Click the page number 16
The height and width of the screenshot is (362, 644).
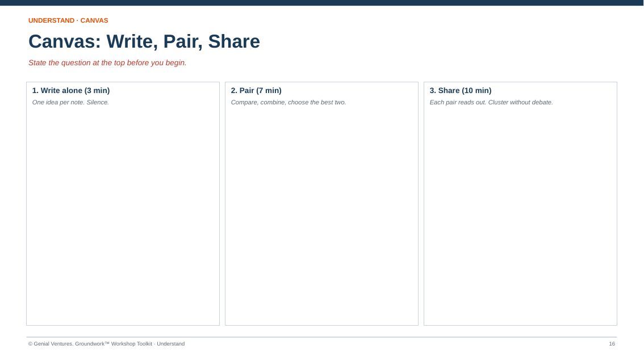click(612, 344)
